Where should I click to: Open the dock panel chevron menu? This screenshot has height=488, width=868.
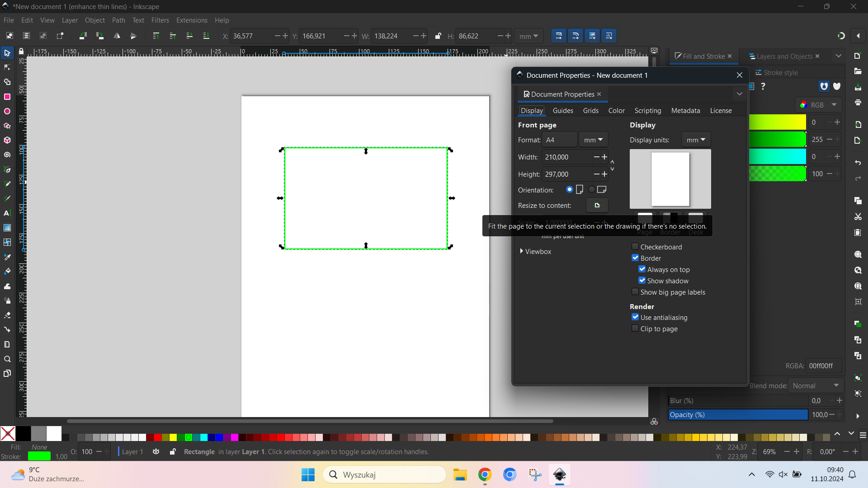point(838,56)
